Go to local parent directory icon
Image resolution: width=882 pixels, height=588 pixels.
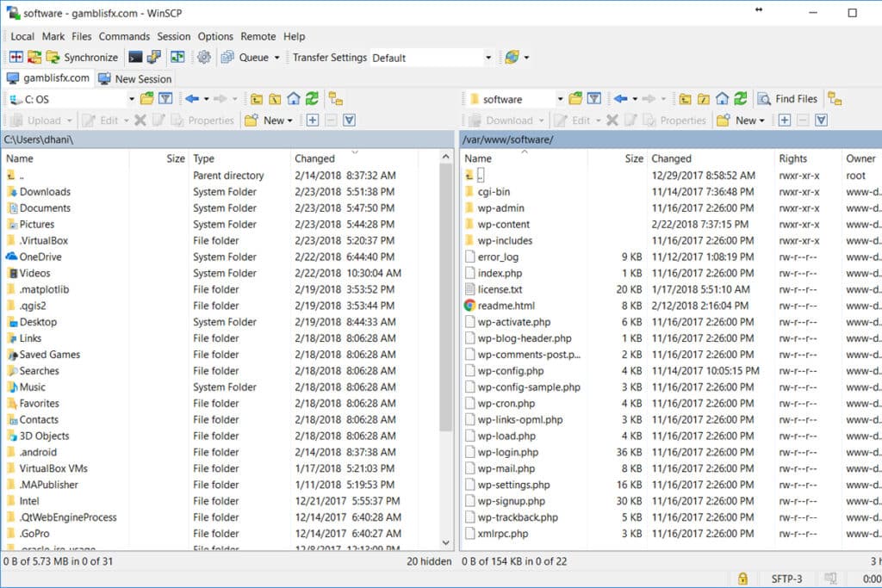257,99
